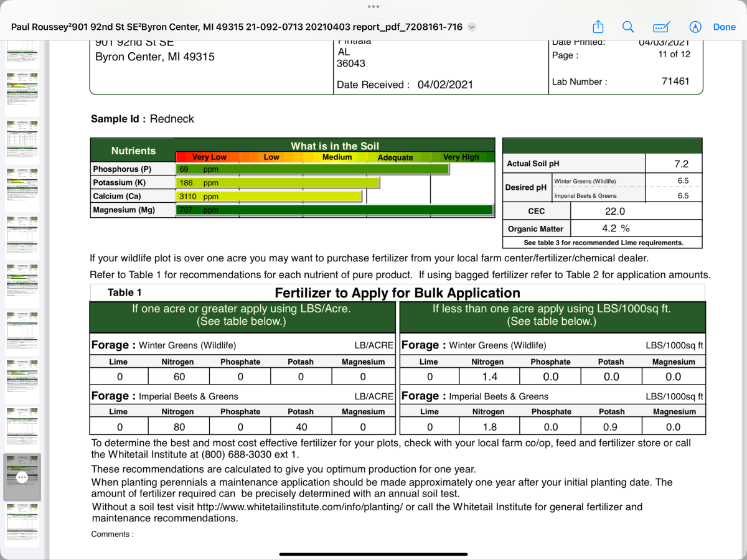
Task: Toggle the Markup pen-circle icon
Action: (x=695, y=27)
